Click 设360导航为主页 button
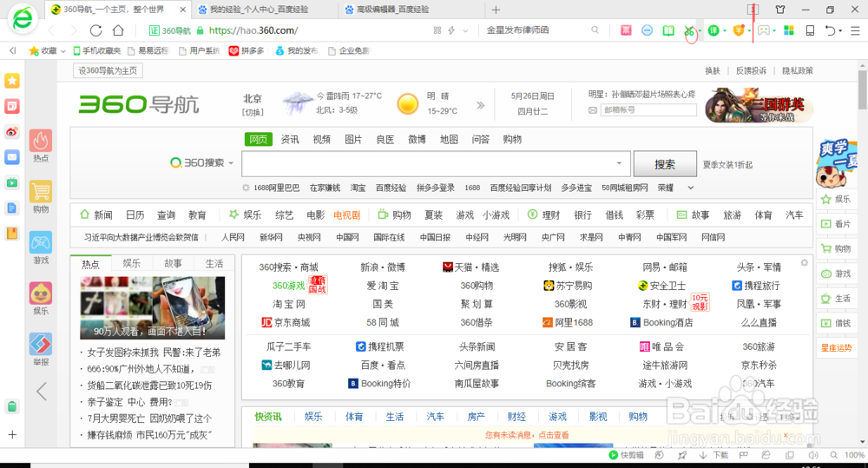868x468 pixels. click(108, 70)
